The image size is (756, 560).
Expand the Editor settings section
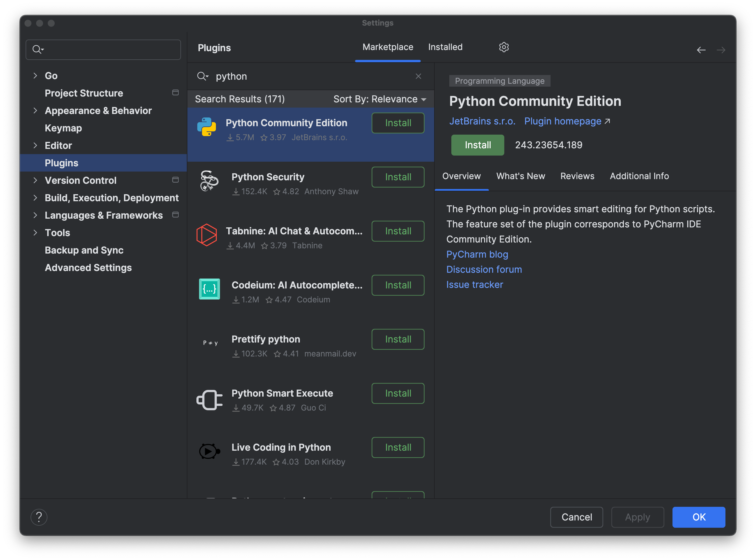click(x=36, y=145)
